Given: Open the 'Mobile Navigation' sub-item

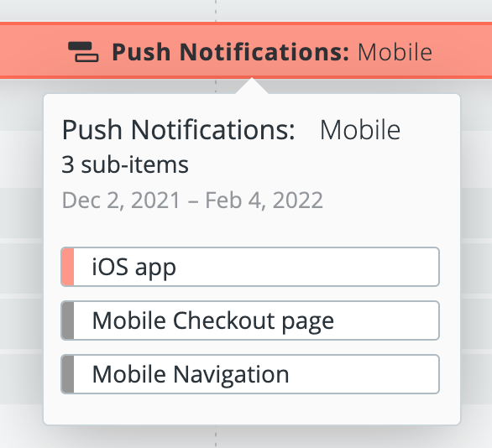Looking at the screenshot, I should point(250,374).
